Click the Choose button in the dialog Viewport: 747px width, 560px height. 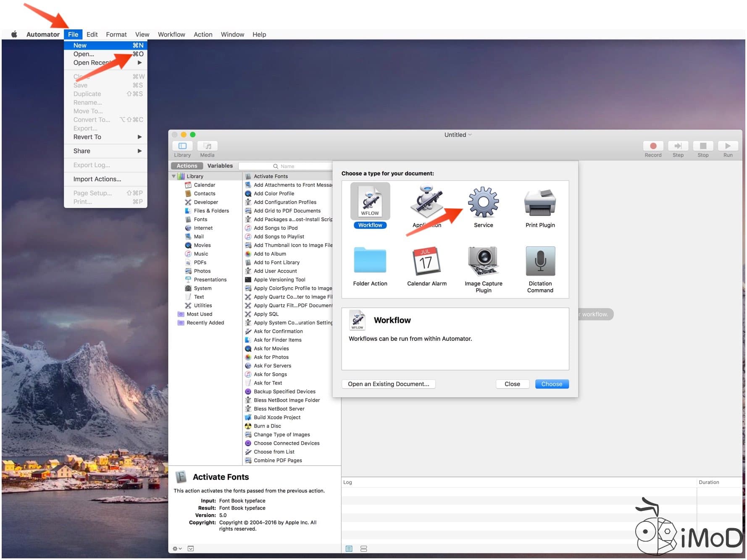[x=552, y=384]
